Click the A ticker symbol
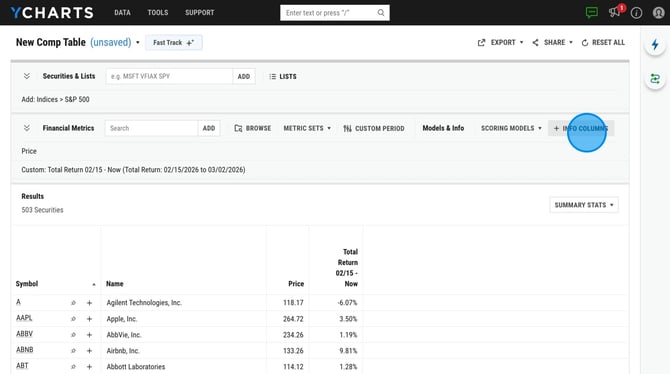670x374 pixels. pyautogui.click(x=18, y=302)
